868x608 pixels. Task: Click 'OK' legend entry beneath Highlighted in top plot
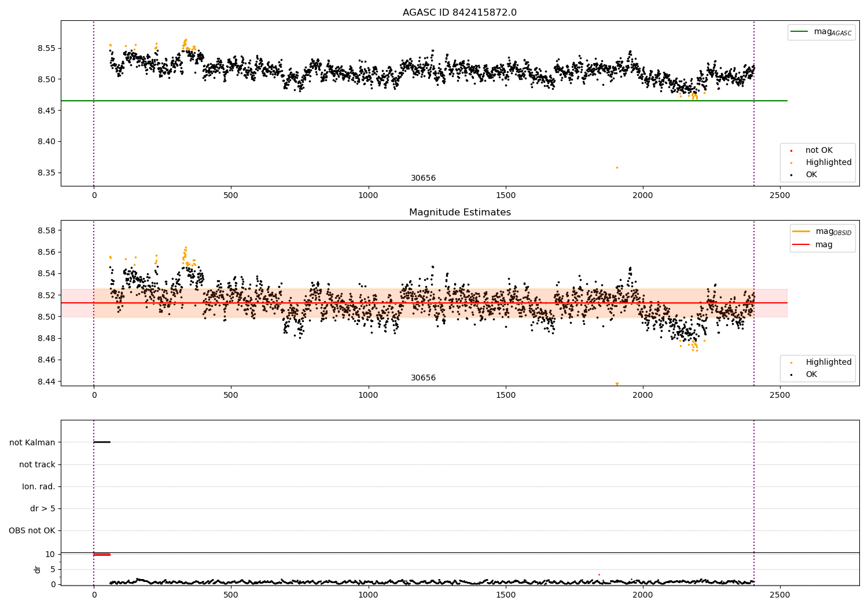[x=811, y=175]
